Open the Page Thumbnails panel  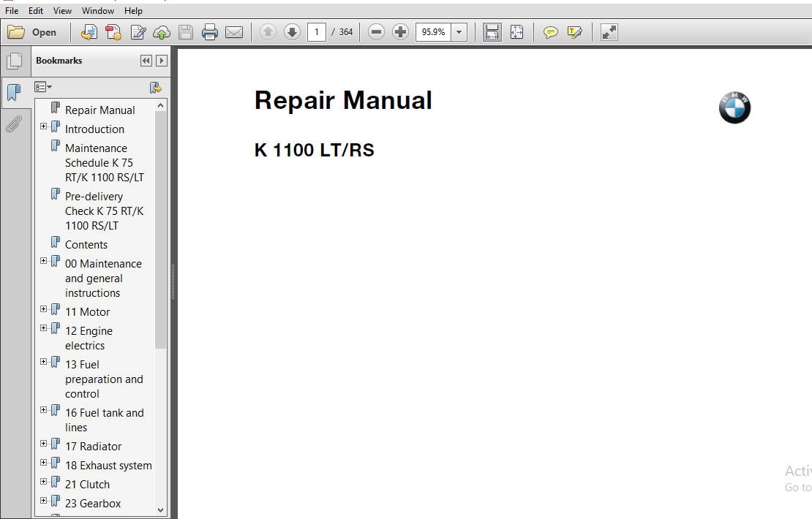coord(15,61)
